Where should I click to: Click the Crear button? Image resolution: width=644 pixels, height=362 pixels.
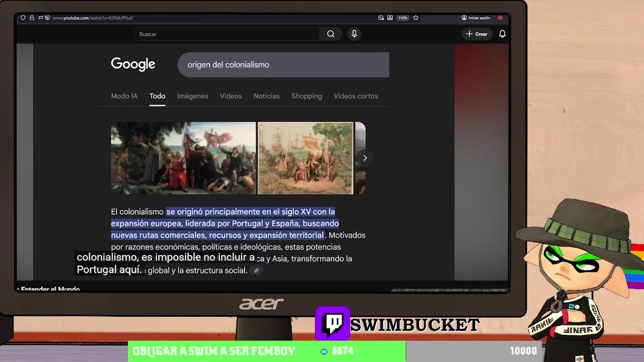click(476, 34)
